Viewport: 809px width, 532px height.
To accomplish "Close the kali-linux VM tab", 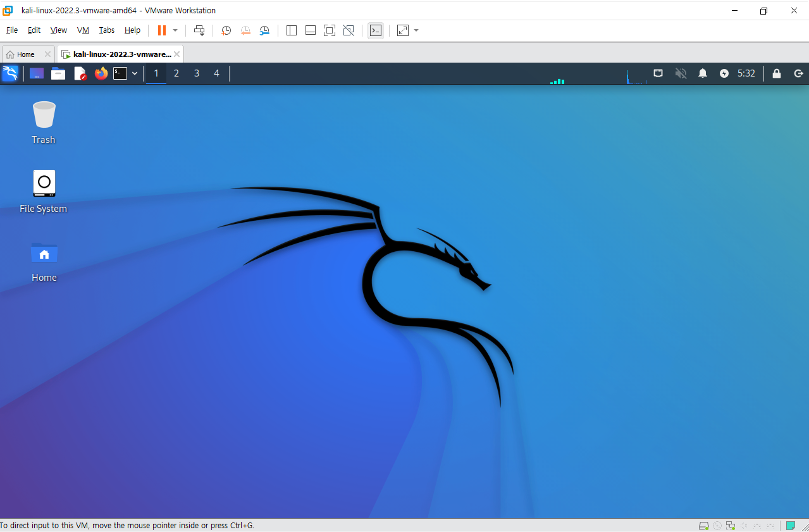I will click(x=177, y=54).
